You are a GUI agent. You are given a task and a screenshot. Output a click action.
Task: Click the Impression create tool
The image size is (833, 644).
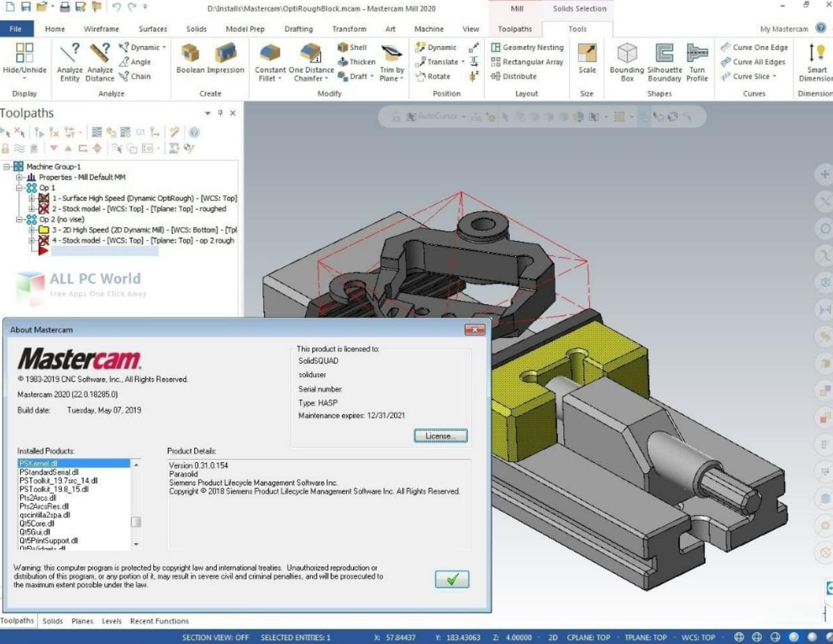226,58
